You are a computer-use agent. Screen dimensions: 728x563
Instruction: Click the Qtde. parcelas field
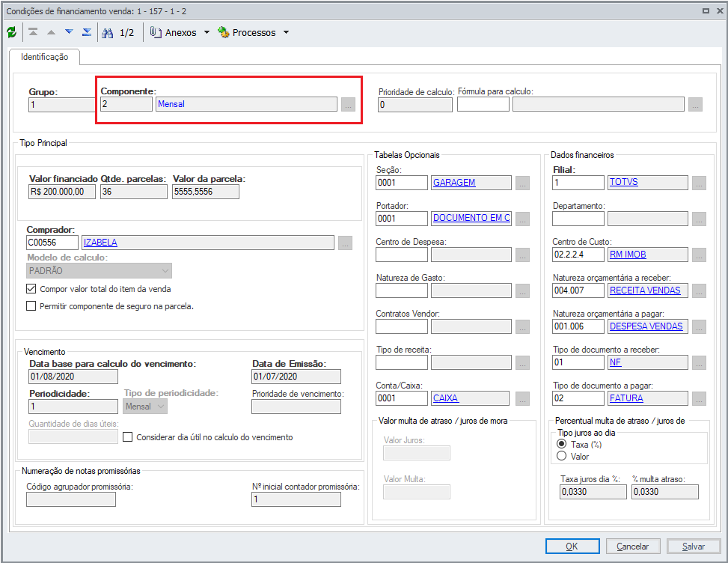point(134,192)
